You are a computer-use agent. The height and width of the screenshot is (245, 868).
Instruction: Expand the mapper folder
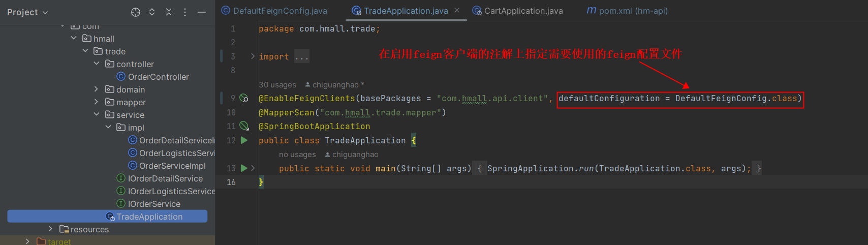pos(97,102)
